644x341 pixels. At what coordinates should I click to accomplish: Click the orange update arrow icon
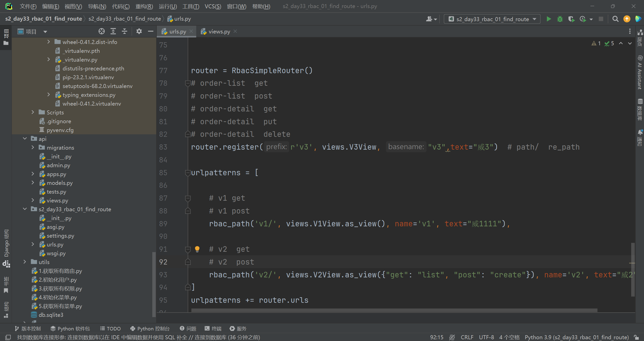coord(627,19)
